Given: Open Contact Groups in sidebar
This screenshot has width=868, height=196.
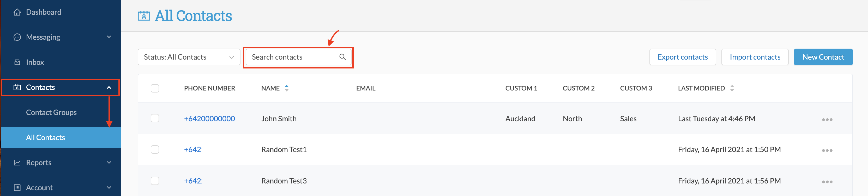Looking at the screenshot, I should 51,112.
